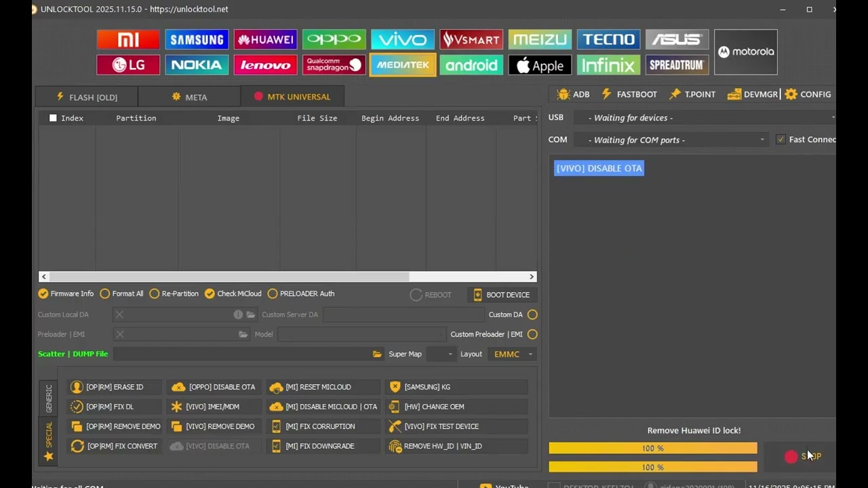Open the FASTBOOT tools
The image size is (868, 488).
tap(629, 94)
